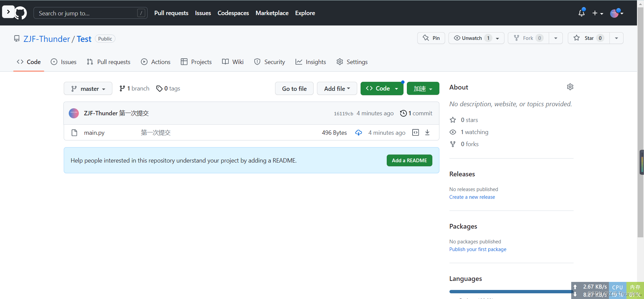
Task: Open the plus create-new menu
Action: click(598, 13)
